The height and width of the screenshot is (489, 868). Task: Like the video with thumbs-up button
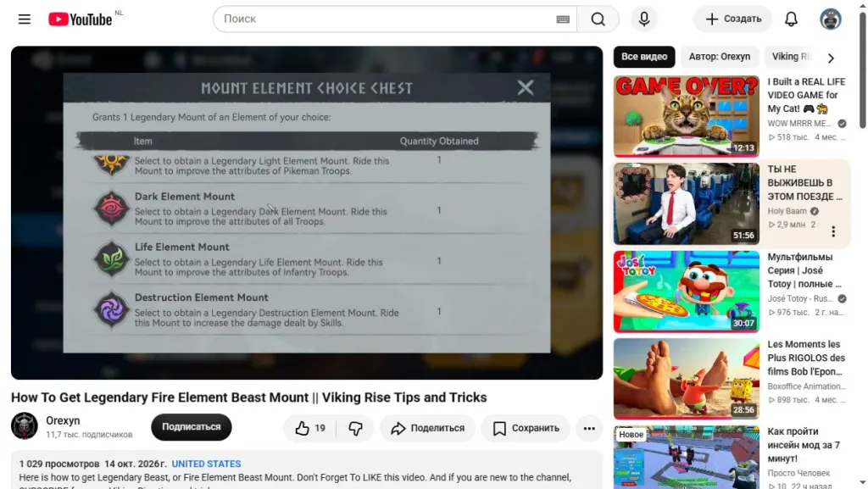309,428
